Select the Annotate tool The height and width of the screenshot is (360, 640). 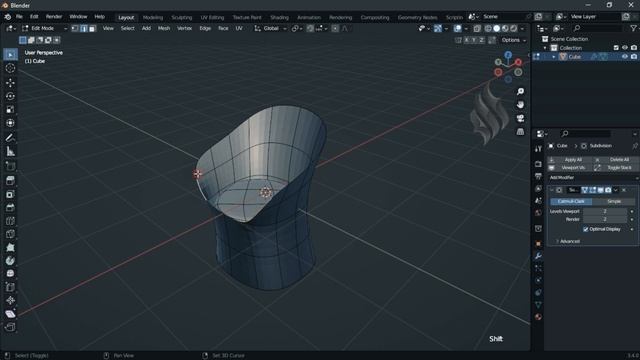pos(11,138)
